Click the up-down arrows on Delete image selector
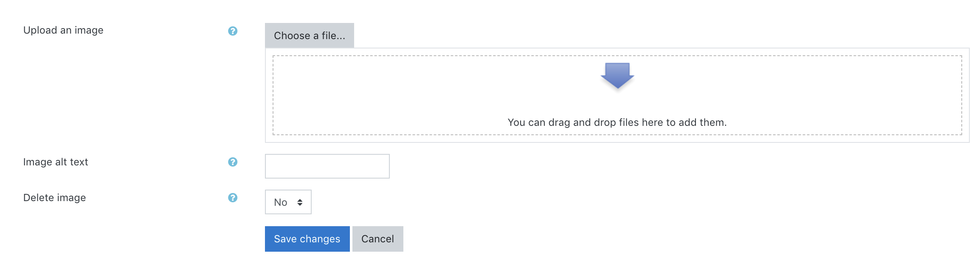Viewport: 980px width, 267px height. pos(300,202)
